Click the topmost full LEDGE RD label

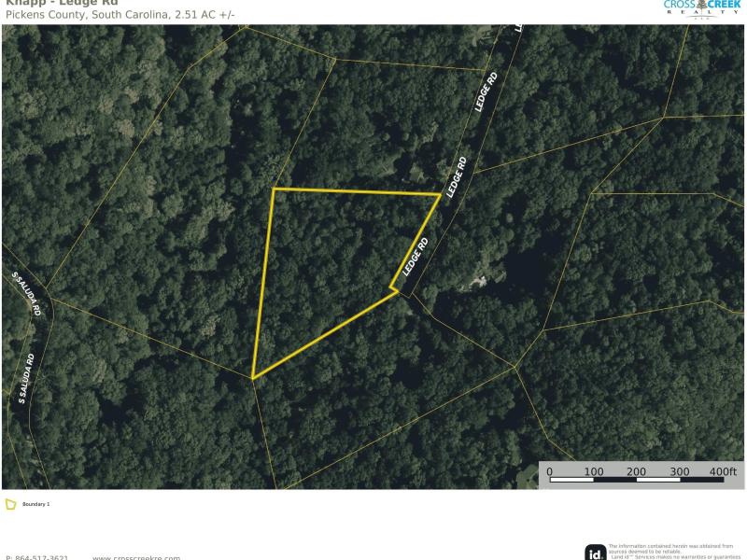(x=486, y=91)
